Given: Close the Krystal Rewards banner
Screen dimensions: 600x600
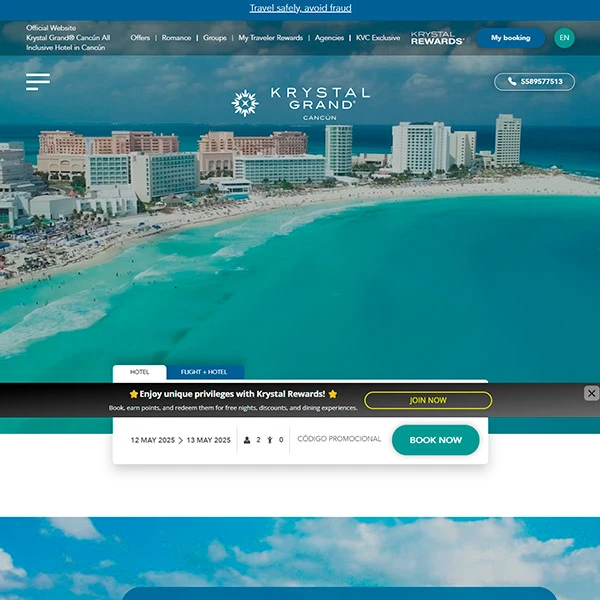Looking at the screenshot, I should click(591, 393).
